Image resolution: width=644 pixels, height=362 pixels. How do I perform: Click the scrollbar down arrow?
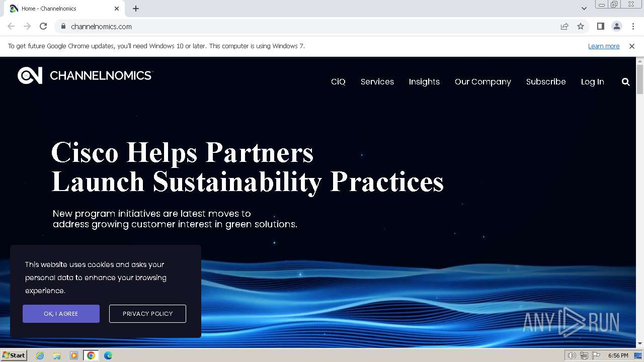(640, 343)
